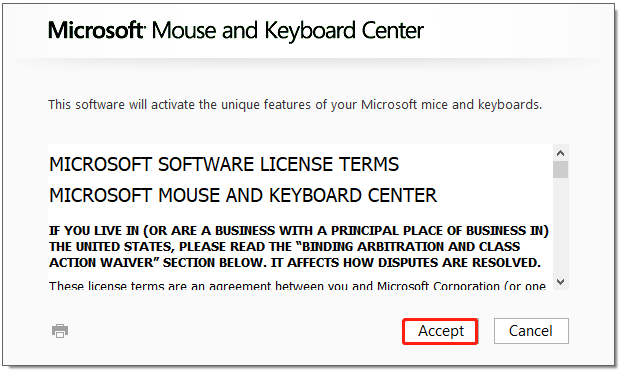Click the empty scrollbar track below thumb
This screenshot has height=371, width=619.
click(561, 226)
